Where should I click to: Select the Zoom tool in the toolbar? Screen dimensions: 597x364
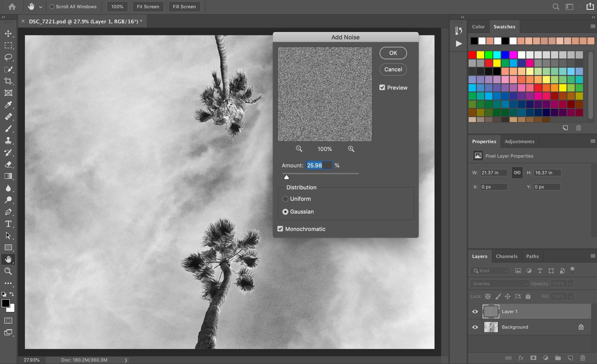click(x=8, y=271)
